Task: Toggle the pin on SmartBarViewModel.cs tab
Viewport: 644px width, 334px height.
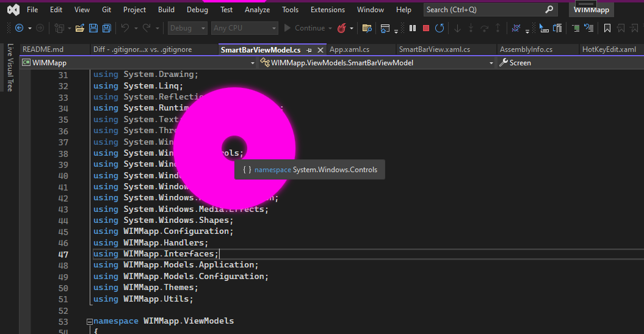Action: [x=309, y=49]
